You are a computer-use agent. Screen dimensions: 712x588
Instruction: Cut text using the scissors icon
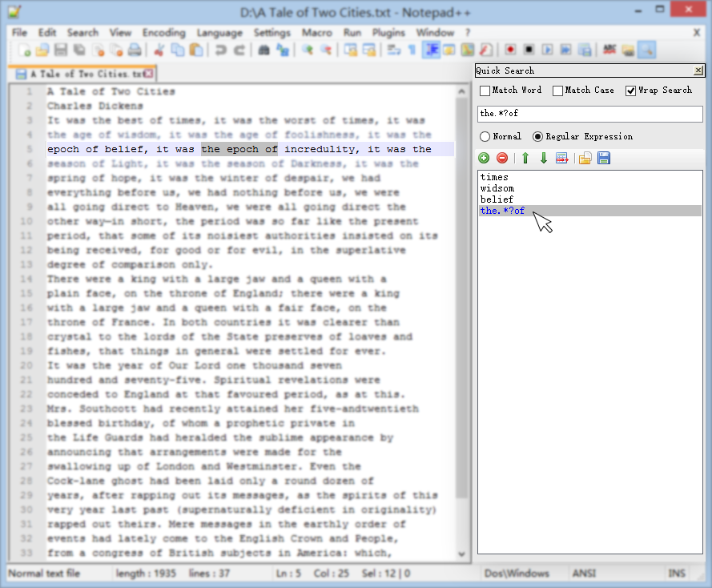tap(158, 50)
